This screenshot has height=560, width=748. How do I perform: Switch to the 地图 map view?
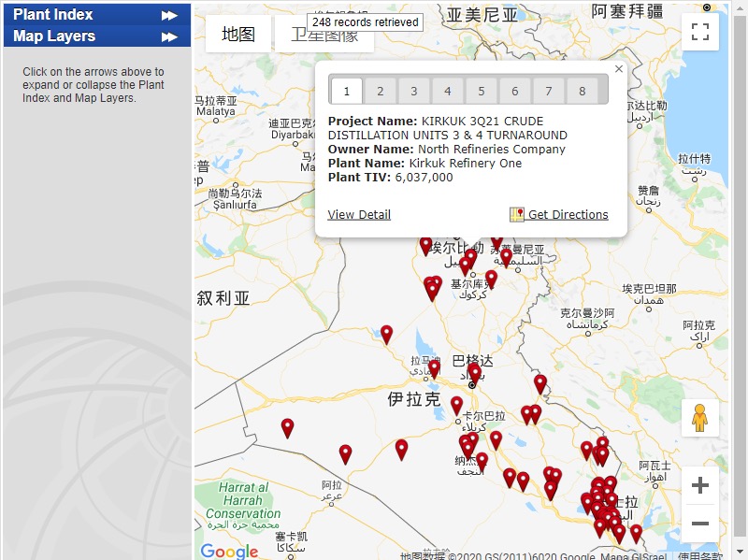[238, 35]
